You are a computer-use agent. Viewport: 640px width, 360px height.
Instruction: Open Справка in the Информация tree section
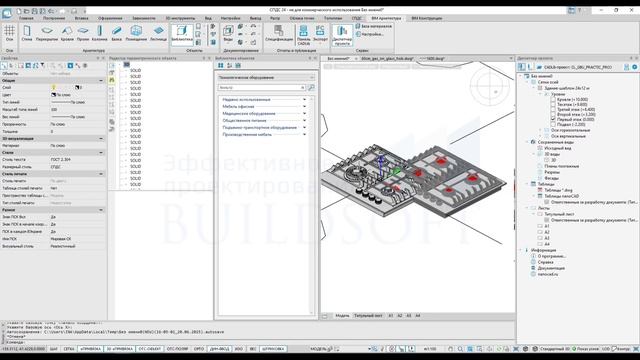[x=545, y=262]
